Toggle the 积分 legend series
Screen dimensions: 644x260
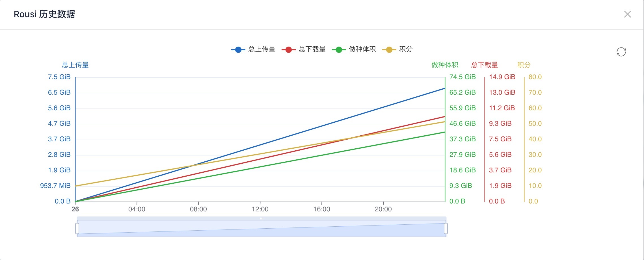(397, 49)
